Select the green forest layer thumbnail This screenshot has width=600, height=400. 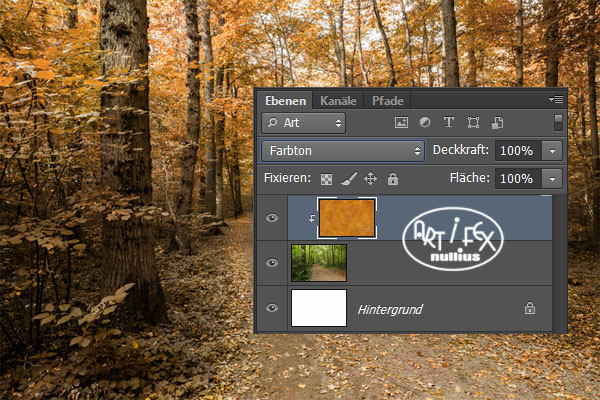[319, 263]
